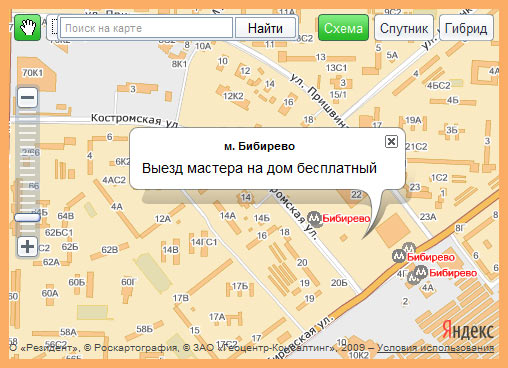The width and height of the screenshot is (508, 368).
Task: Click the building label 14А
Action: click(228, 216)
